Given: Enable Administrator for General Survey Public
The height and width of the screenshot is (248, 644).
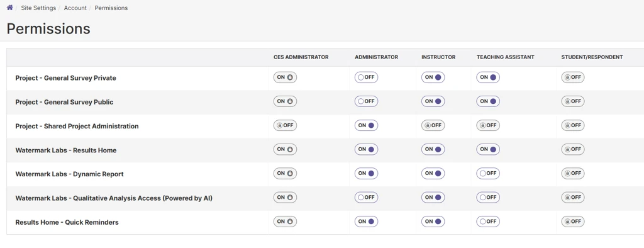Looking at the screenshot, I should tap(367, 101).
